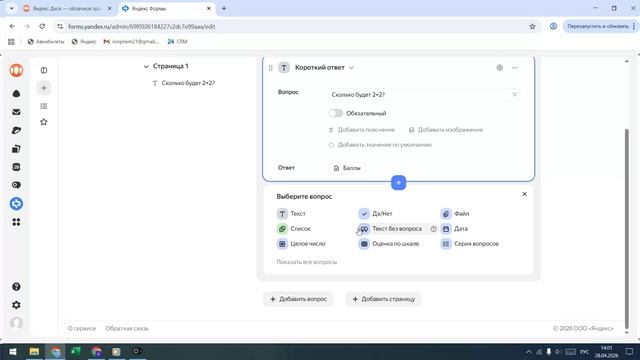Click Добавить значение по умолчанию
Screen dimensions: 640x360
[380, 145]
